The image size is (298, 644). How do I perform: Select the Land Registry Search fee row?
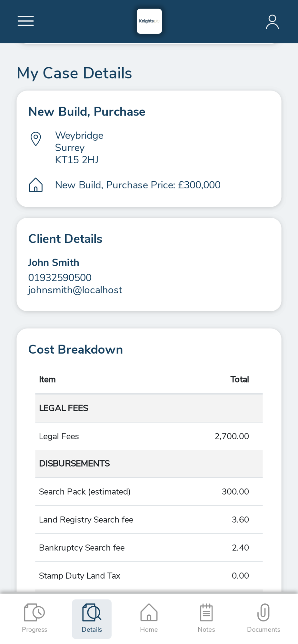pos(149,520)
